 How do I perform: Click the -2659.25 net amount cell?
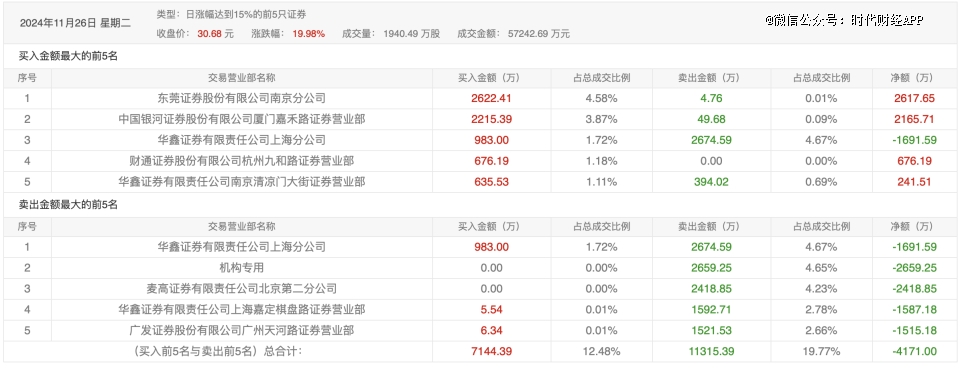click(913, 268)
